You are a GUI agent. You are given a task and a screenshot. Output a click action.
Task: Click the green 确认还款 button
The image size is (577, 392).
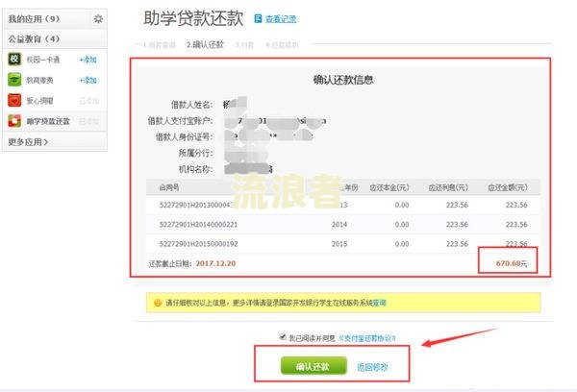314,366
